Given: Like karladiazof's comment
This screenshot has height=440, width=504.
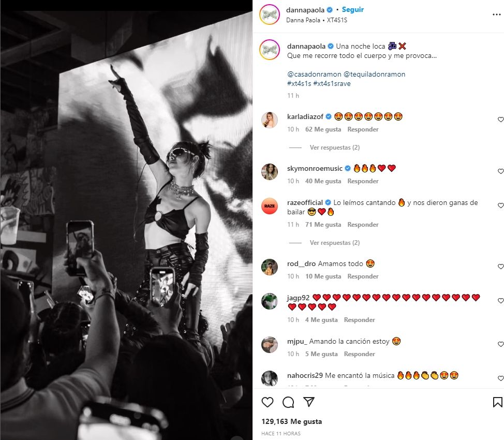Looking at the screenshot, I should click(500, 120).
